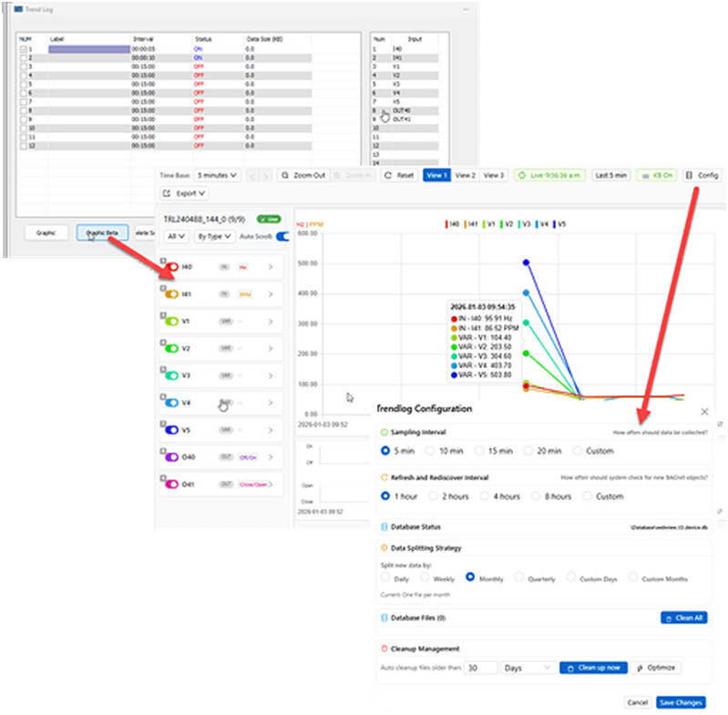
Task: Click the Save Changes button
Action: [x=680, y=702]
